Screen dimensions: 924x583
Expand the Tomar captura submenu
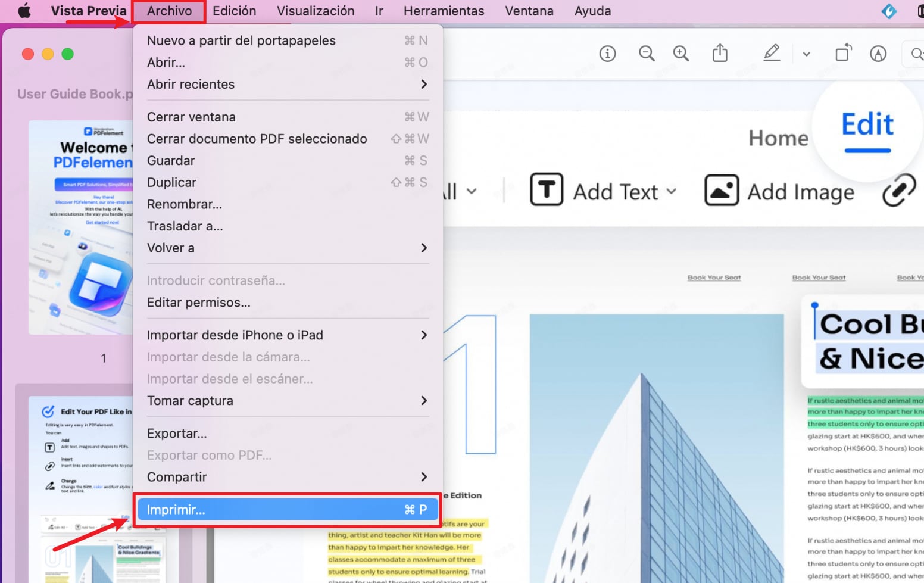click(288, 401)
